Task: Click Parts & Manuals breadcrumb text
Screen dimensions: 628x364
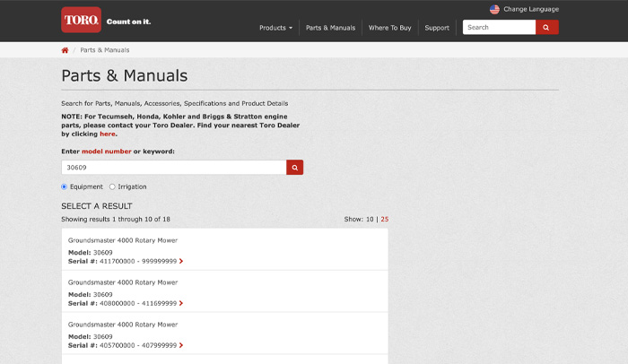Action: (x=105, y=50)
